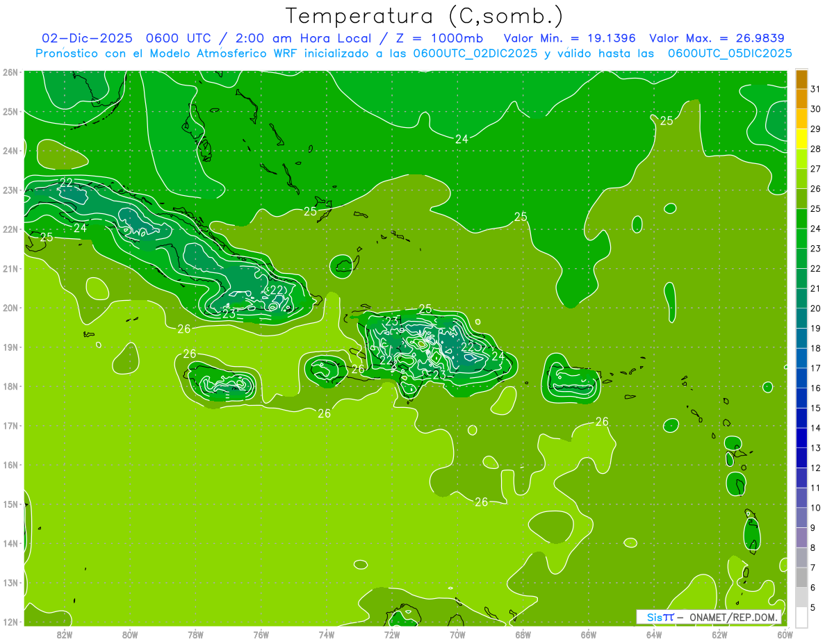This screenshot has height=644, width=834.
Task: Select the "0600UTC_05DIC2025" valid-until timestamp
Action: [x=730, y=53]
